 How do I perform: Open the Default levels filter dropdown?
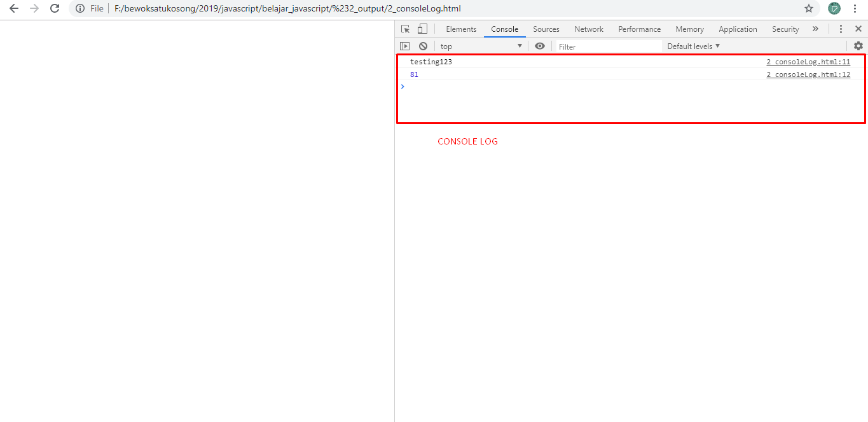point(692,45)
